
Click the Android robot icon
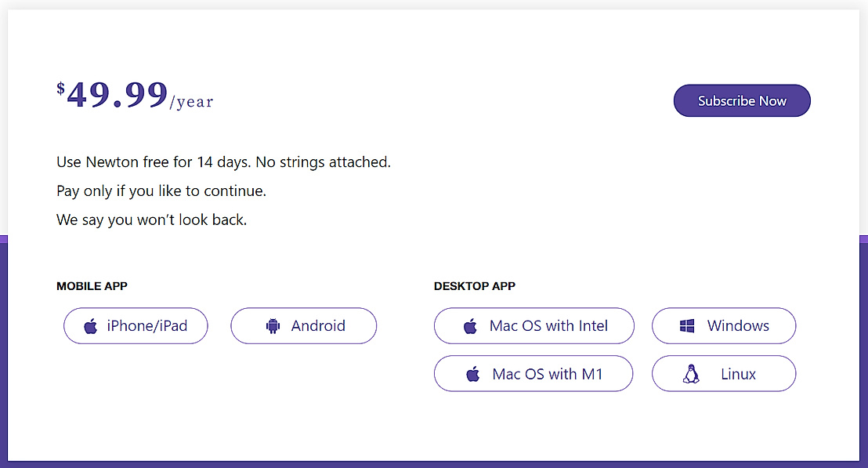(x=273, y=326)
